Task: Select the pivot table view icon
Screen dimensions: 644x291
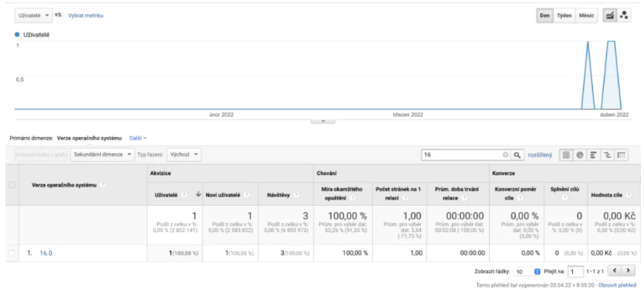Action: pyautogui.click(x=622, y=155)
